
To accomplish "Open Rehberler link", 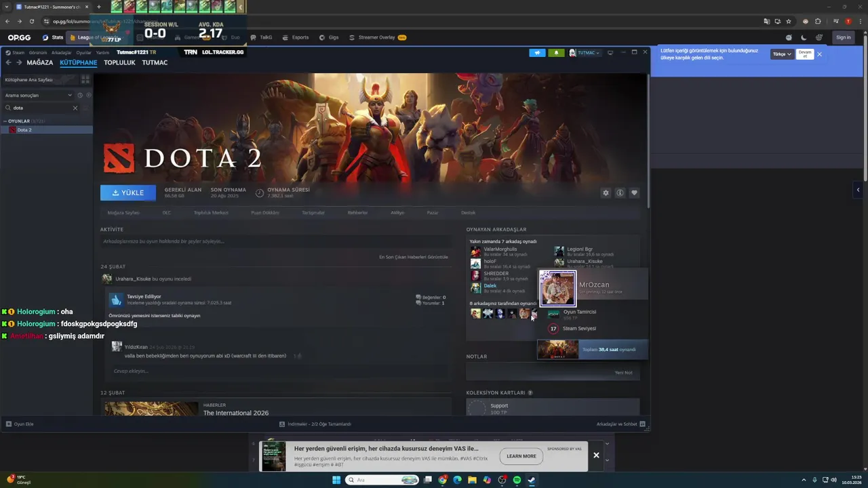I will coord(357,213).
